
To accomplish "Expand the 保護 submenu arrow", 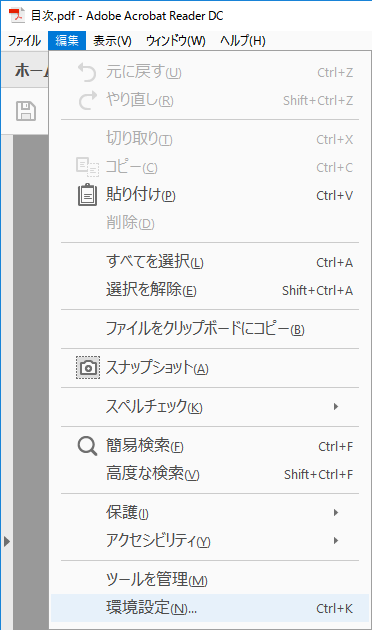I will (x=336, y=512).
